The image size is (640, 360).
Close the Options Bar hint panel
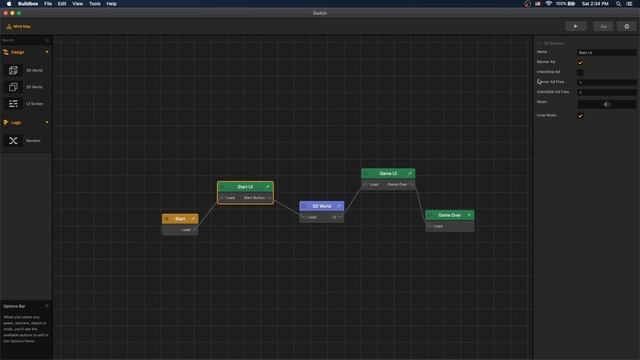[x=47, y=306]
